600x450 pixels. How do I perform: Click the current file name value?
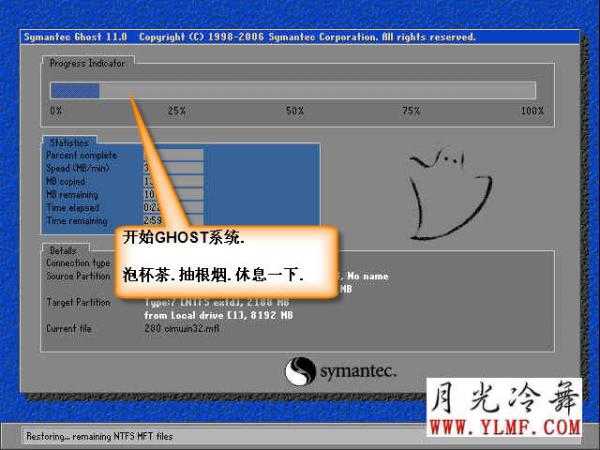182,328
